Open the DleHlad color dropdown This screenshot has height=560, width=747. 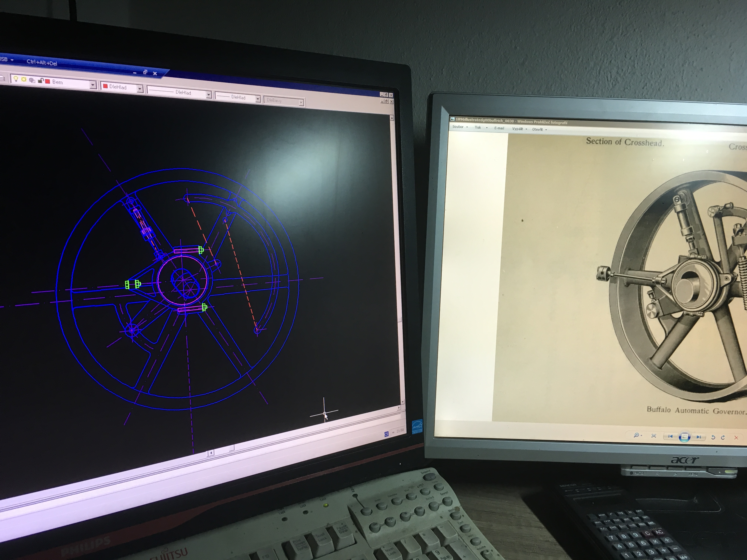(x=140, y=89)
